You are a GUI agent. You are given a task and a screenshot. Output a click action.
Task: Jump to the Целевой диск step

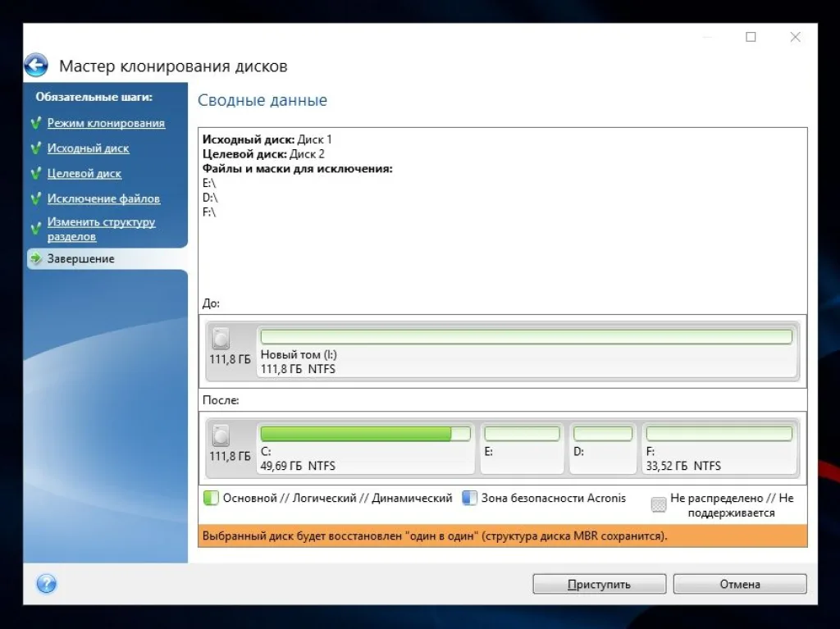[84, 174]
